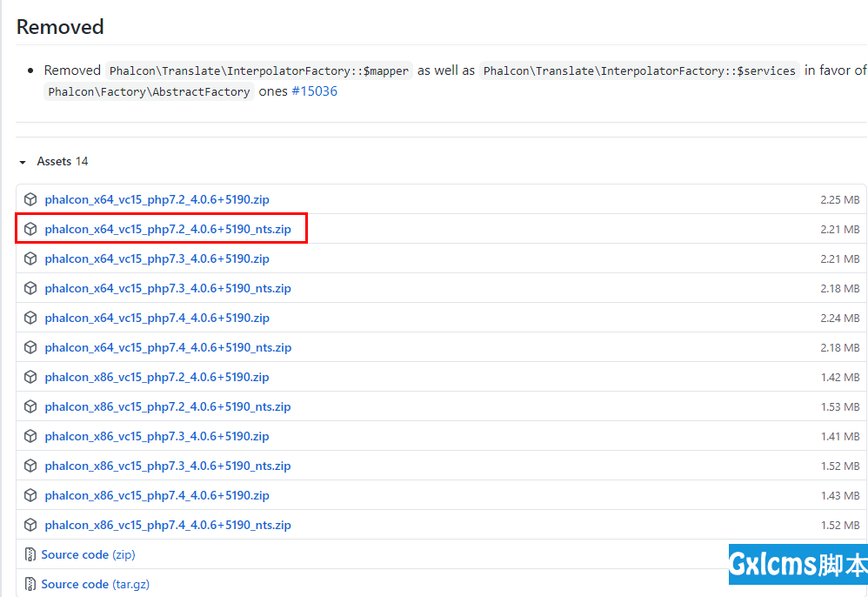Click the Removed section heading
868x597 pixels.
(x=60, y=27)
